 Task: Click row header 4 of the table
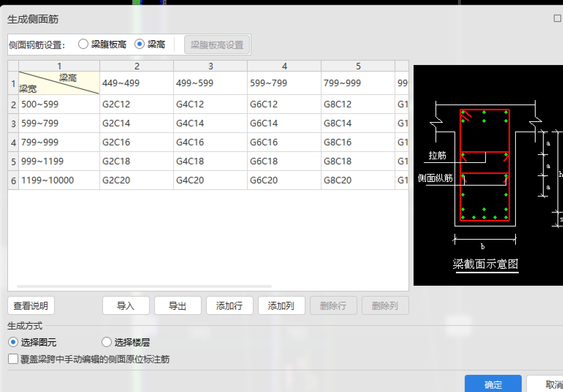[x=14, y=142]
